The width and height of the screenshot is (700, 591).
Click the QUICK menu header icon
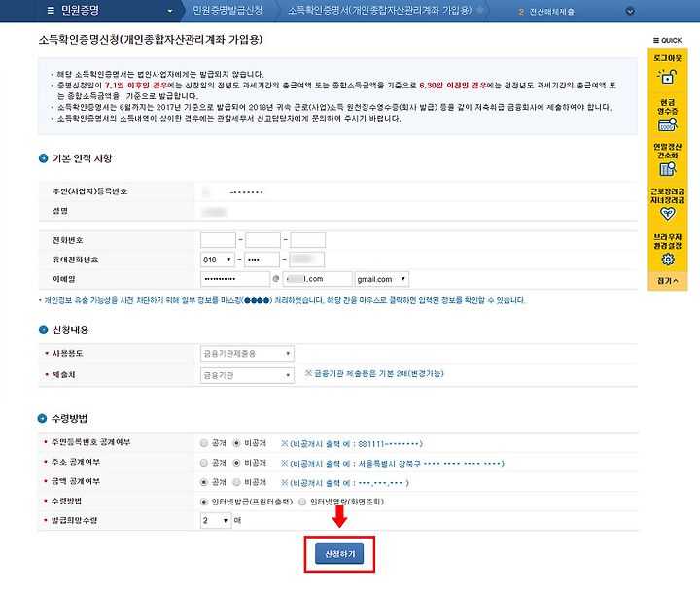(656, 40)
